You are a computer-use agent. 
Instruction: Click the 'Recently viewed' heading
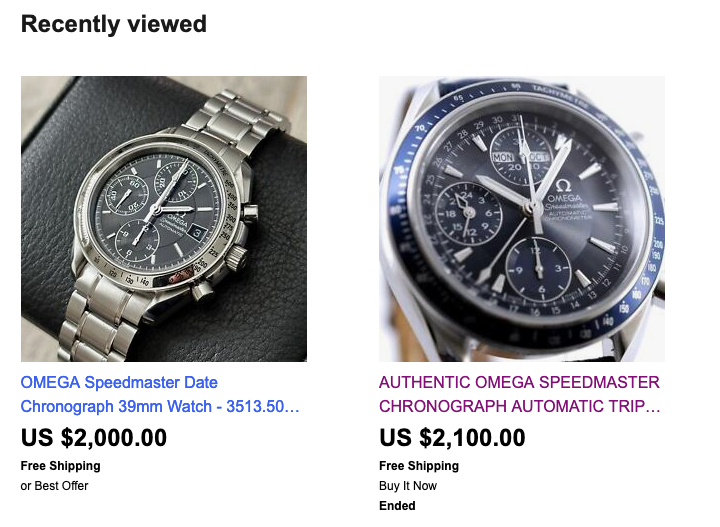(113, 24)
